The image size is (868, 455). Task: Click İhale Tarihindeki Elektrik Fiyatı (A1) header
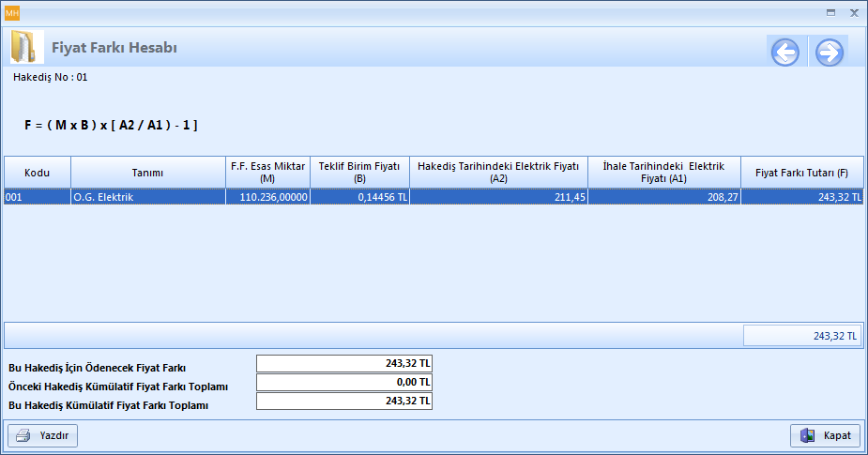(x=663, y=173)
